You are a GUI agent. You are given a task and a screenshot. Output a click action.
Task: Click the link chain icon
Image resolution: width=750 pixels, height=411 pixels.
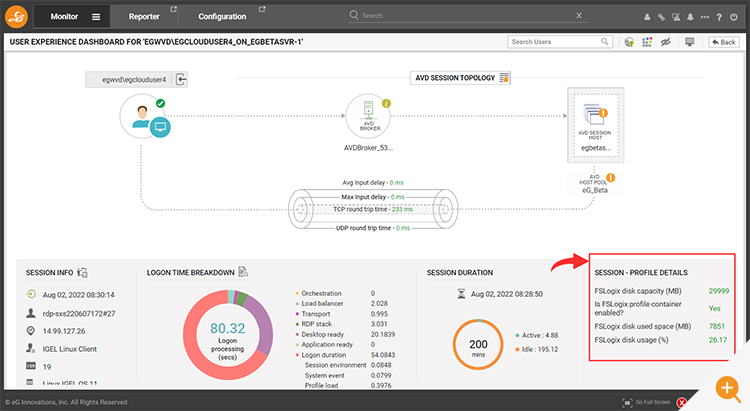[662, 17]
